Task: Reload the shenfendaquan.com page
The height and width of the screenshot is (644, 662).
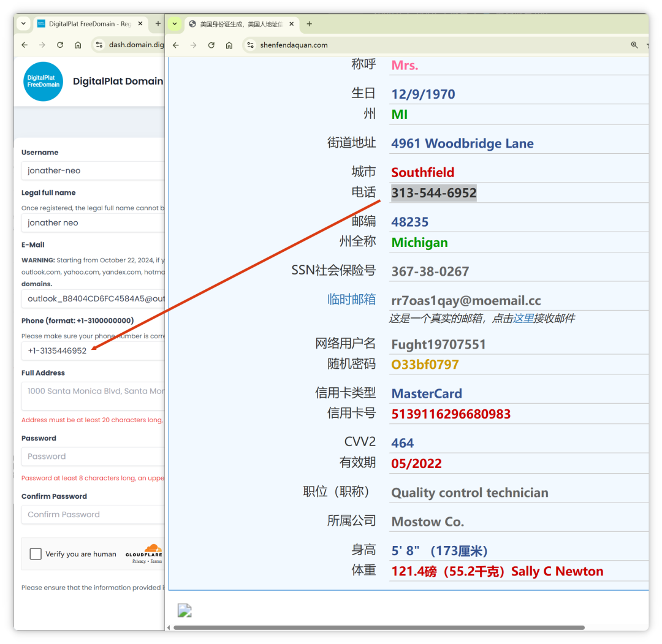Action: [211, 45]
